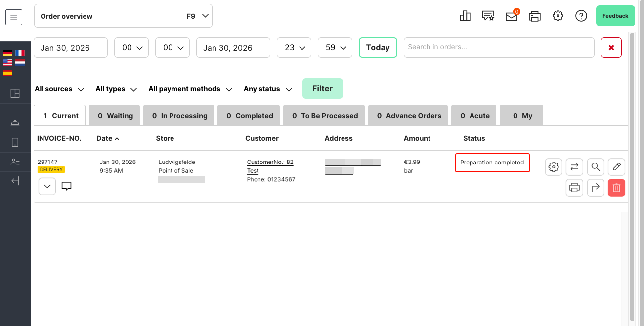Viewport: 644px width, 326px height.
Task: Open the statistics bar chart icon
Action: (x=465, y=16)
